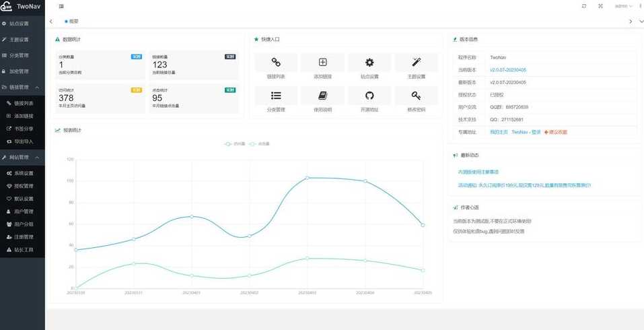Open the 活动通知 pricing news link
This screenshot has width=644, height=330.
point(524,185)
